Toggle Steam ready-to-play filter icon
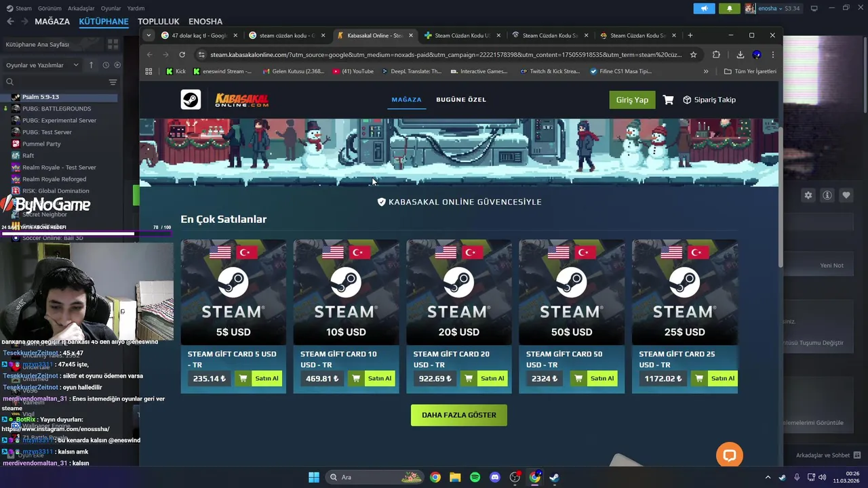Viewport: 868px width, 488px height. pos(117,65)
